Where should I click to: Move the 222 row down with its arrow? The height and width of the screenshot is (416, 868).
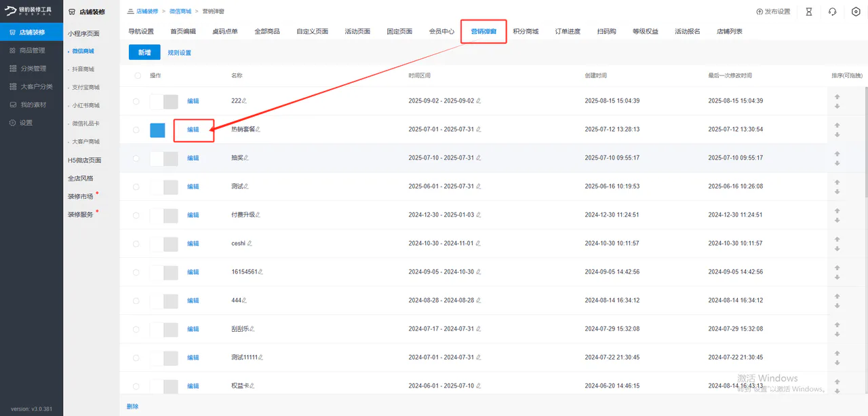pyautogui.click(x=837, y=106)
